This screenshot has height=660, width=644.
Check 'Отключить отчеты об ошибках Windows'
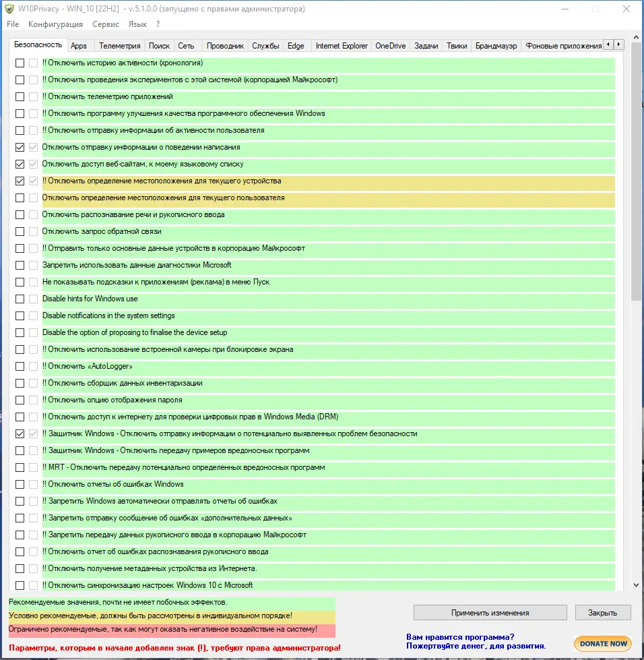20,485
